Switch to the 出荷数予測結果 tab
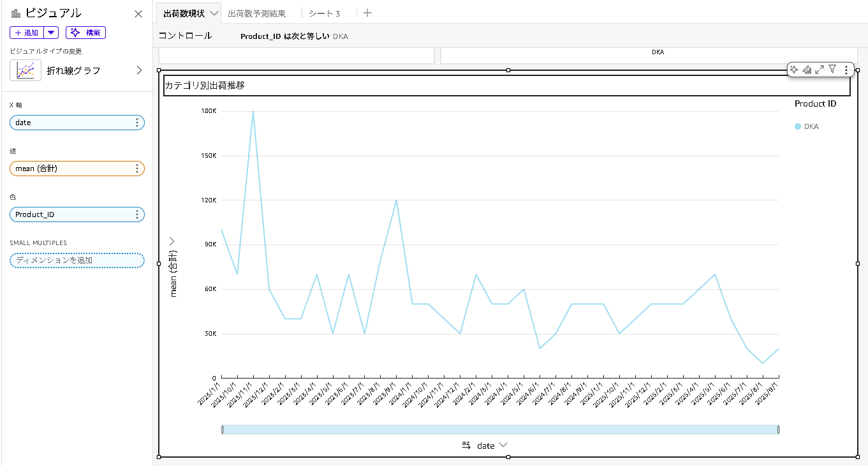The image size is (868, 466). [256, 13]
